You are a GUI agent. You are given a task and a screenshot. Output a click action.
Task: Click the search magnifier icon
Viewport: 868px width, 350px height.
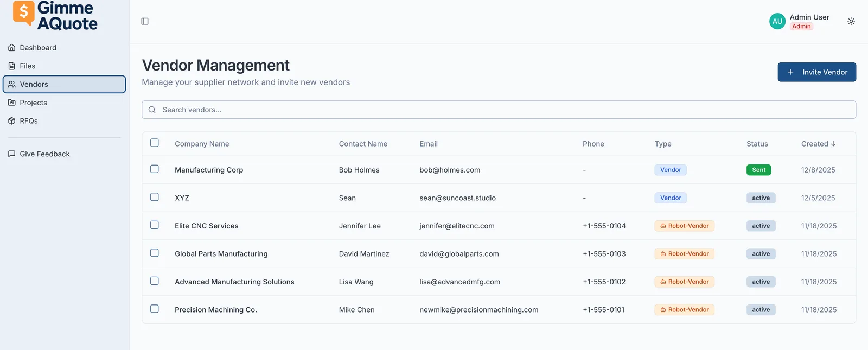pos(152,110)
